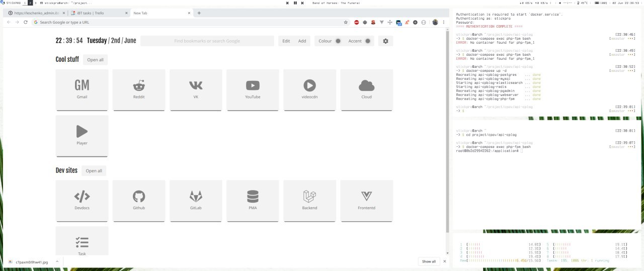The width and height of the screenshot is (644, 271).
Task: Open the Gmail bookmark tile
Action: (x=82, y=89)
